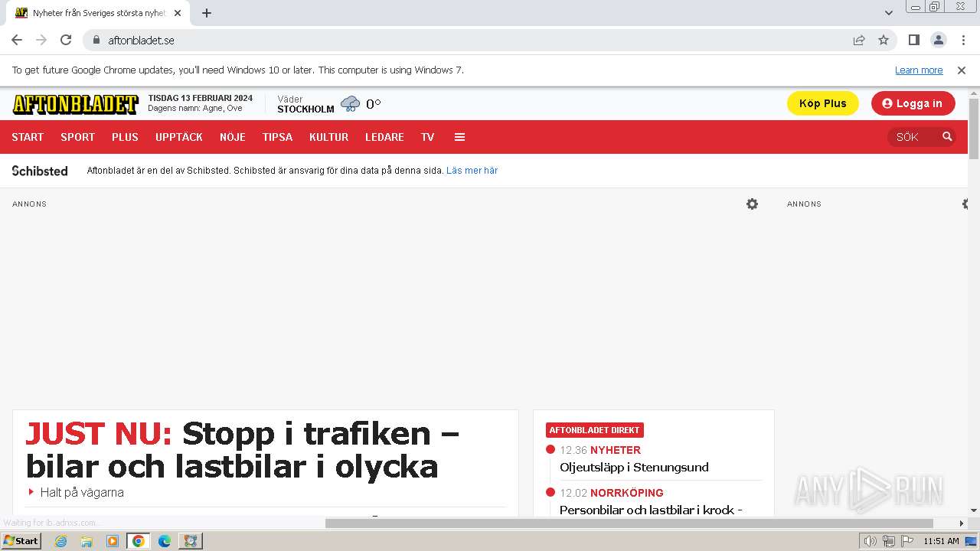980x551 pixels.
Task: Expand the hamburger menu in navigation bar
Action: 459,137
